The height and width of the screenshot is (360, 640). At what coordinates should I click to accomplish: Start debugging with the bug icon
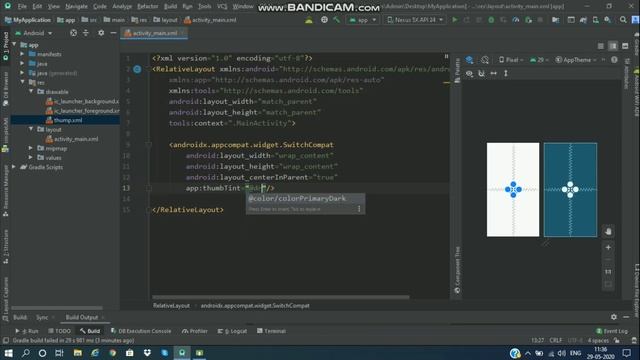(491, 20)
